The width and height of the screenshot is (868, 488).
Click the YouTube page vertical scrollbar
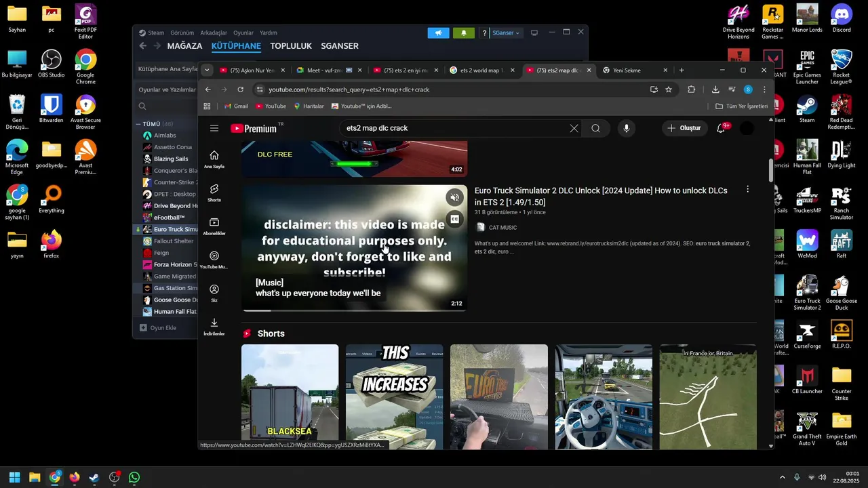pos(770,171)
